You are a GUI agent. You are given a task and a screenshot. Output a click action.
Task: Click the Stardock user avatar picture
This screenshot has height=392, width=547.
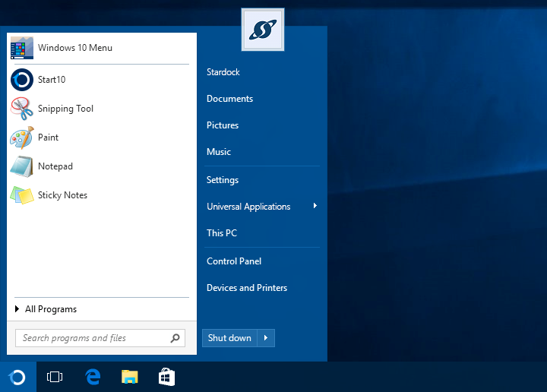point(263,30)
